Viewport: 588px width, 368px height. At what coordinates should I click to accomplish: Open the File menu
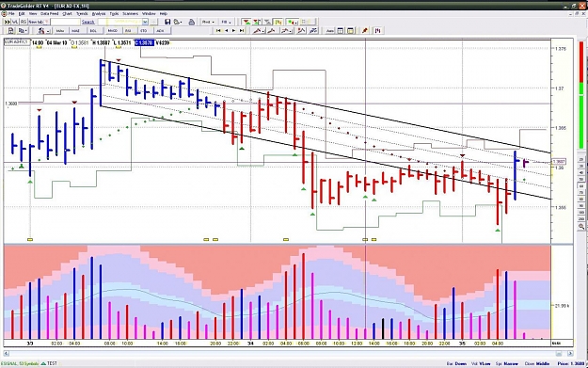(11, 13)
